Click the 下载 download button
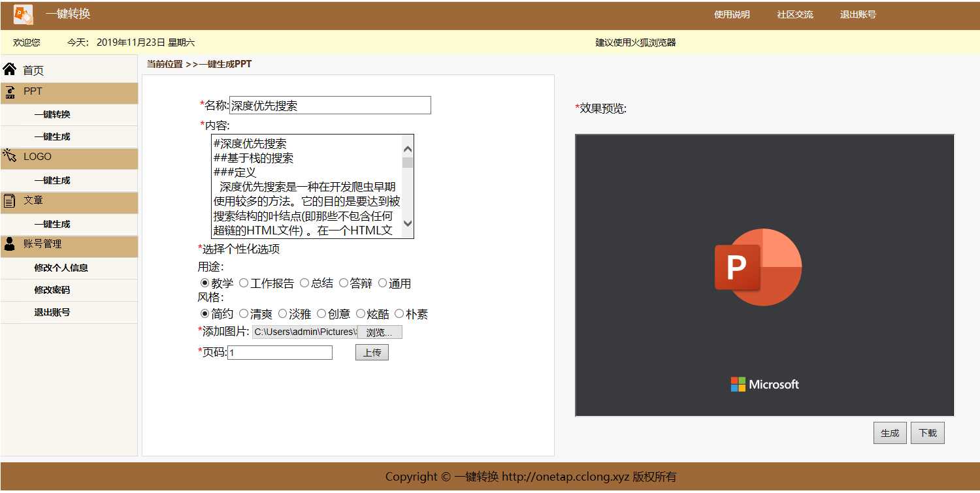This screenshot has height=493, width=980. tap(928, 433)
